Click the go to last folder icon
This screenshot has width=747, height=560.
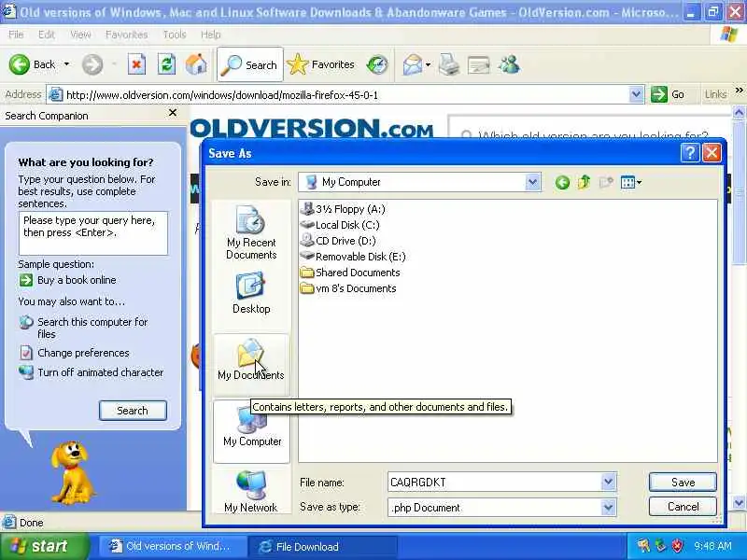(562, 182)
